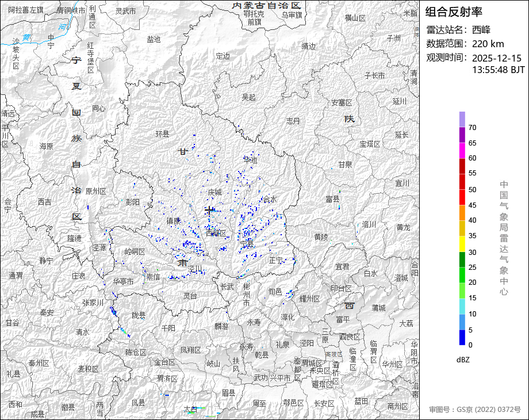Click the blue 0–5 dBZ legend swatch
This screenshot has width=529, height=420.
(462, 337)
